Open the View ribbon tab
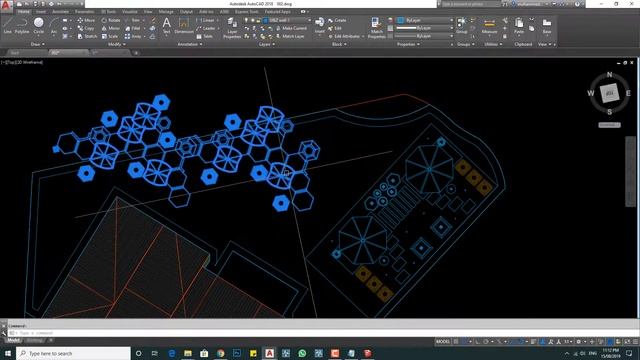Viewport: 640px width, 360px height. pos(148,12)
